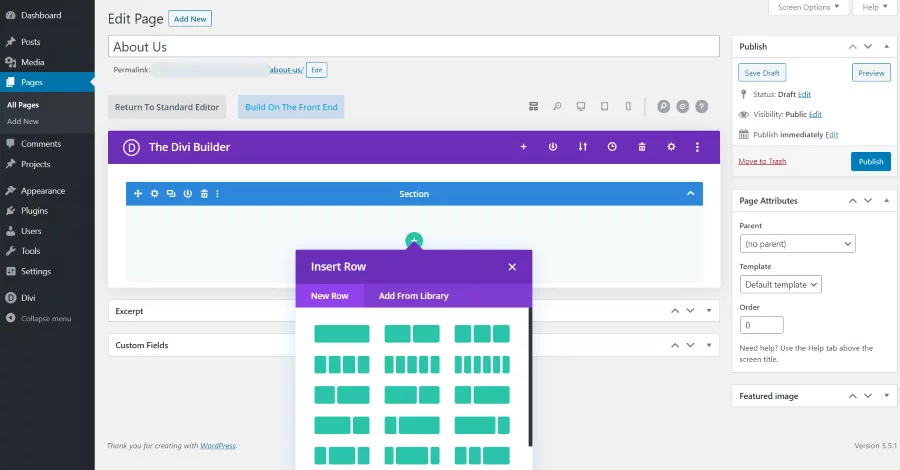Open Divi Builder three-dot menu
Image resolution: width=900 pixels, height=470 pixels.
tap(697, 147)
